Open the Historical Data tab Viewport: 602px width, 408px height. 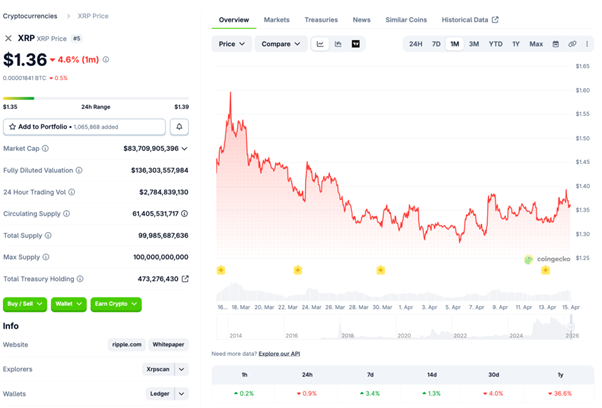point(470,20)
